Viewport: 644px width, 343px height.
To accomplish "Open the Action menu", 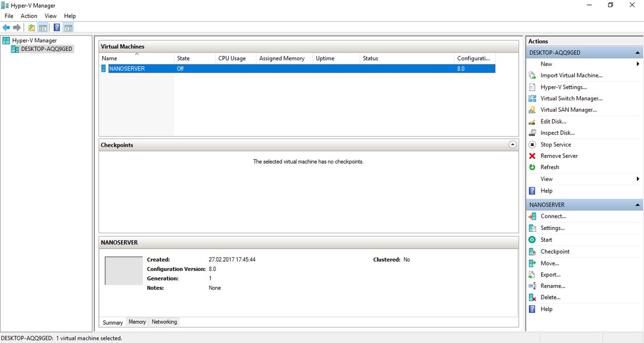I will click(29, 16).
